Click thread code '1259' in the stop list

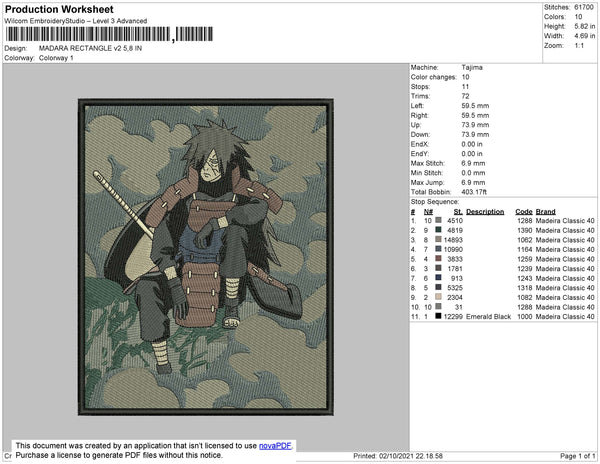pyautogui.click(x=524, y=259)
